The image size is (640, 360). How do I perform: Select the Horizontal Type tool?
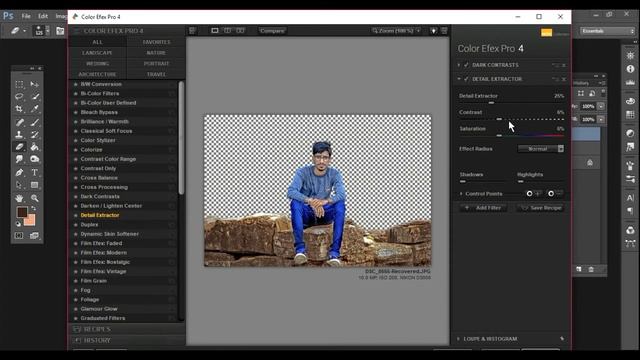pyautogui.click(x=35, y=173)
